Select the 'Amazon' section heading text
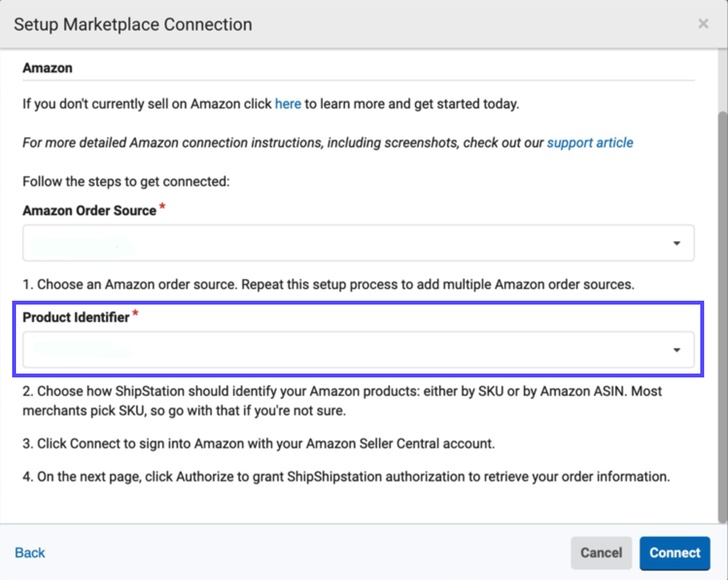Viewport: 728px width, 580px height. [48, 68]
